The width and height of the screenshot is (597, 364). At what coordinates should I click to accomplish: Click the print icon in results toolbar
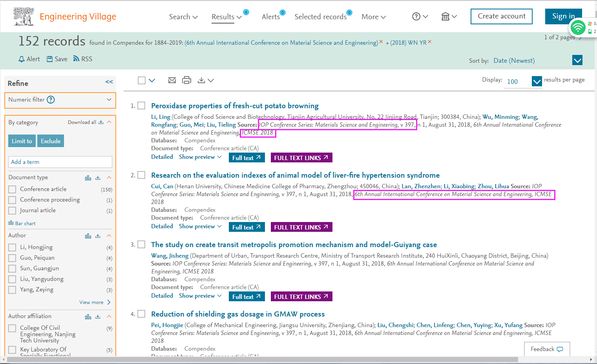pos(187,80)
